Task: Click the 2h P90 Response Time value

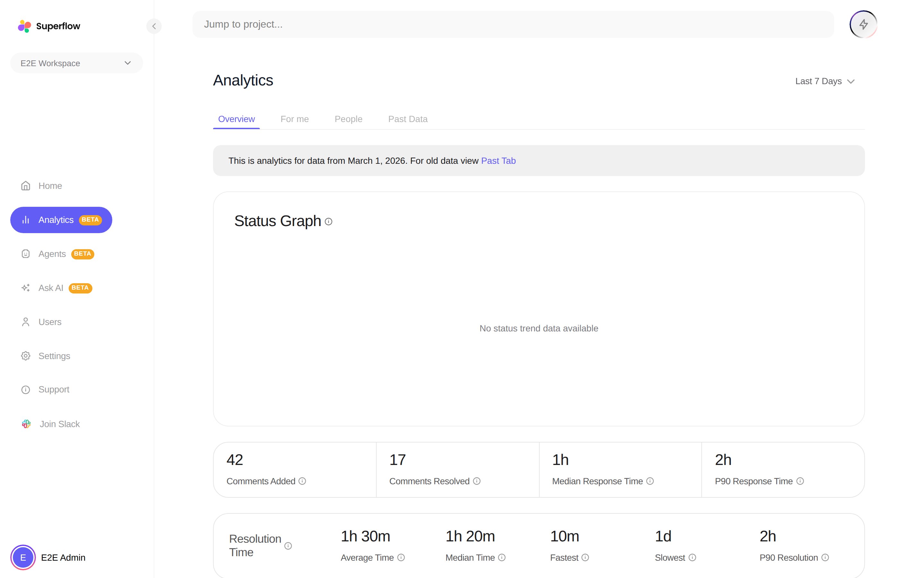Action: coord(723,460)
